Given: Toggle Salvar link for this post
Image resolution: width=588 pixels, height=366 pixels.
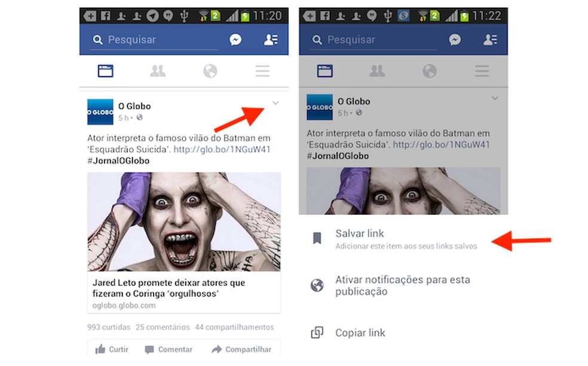Looking at the screenshot, I should [x=360, y=233].
